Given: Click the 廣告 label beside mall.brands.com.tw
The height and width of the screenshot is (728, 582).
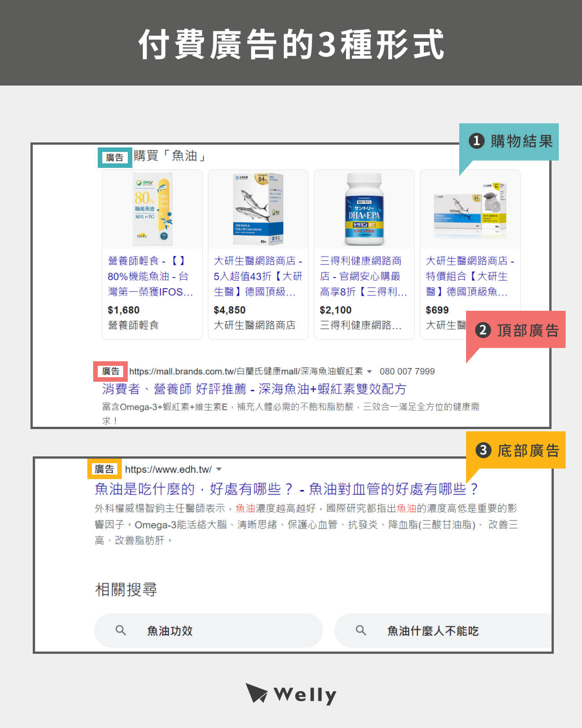Looking at the screenshot, I should 110,371.
